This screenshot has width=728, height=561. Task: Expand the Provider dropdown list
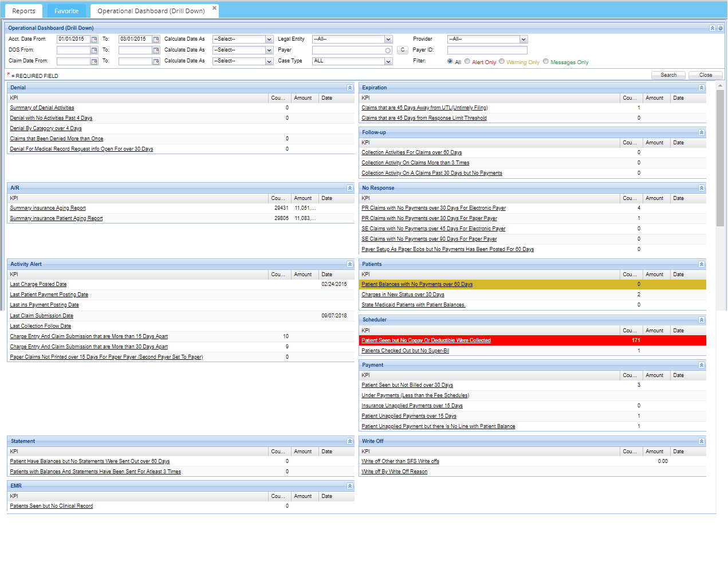(x=524, y=40)
